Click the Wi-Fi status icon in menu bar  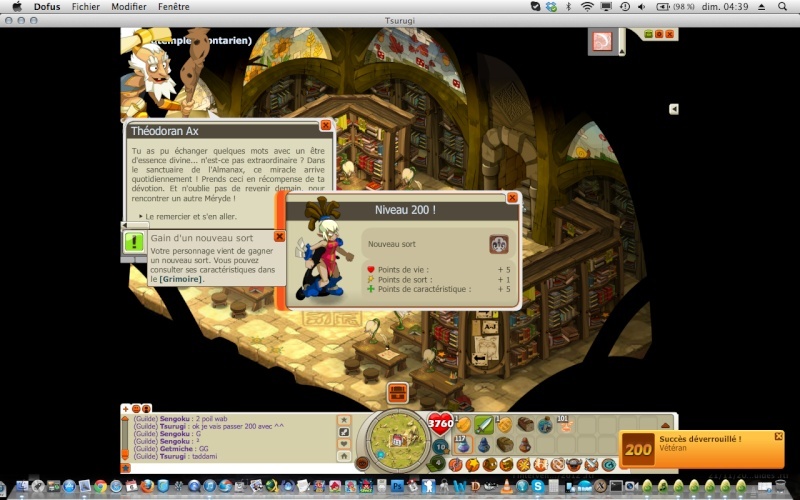pyautogui.click(x=587, y=7)
